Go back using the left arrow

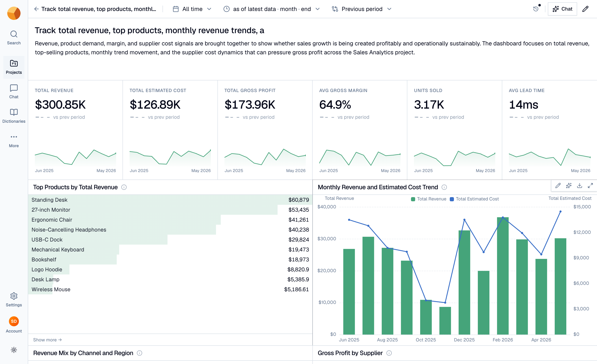pyautogui.click(x=36, y=9)
